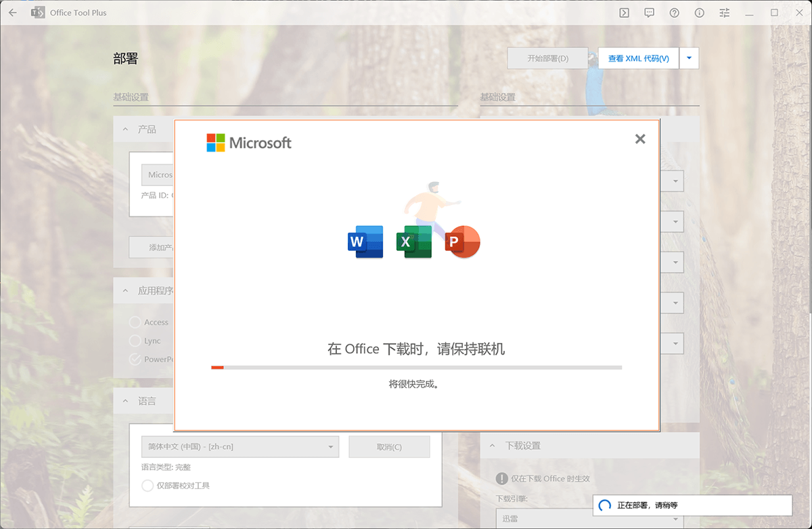The image size is (812, 529).
Task: Click the 将很快完成。 status text
Action: pos(414,384)
